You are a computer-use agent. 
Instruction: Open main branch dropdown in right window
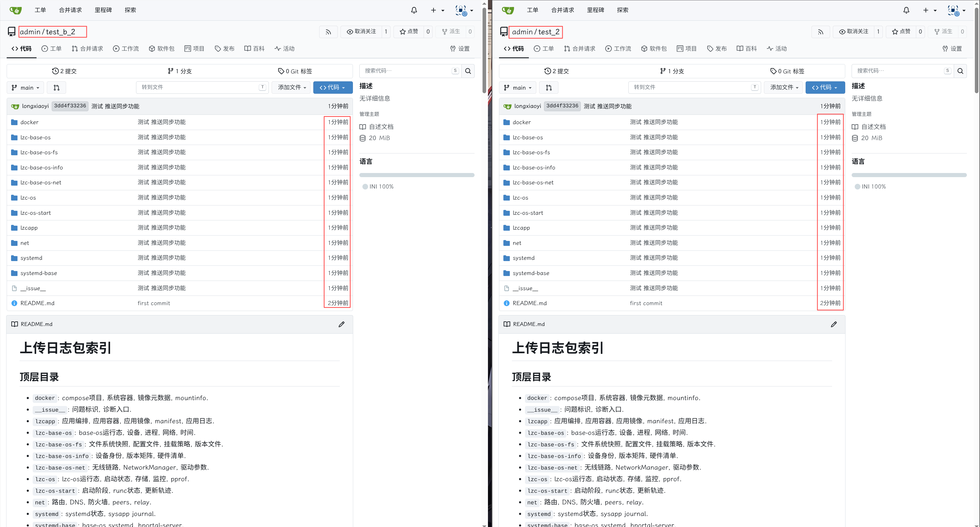[x=518, y=88]
